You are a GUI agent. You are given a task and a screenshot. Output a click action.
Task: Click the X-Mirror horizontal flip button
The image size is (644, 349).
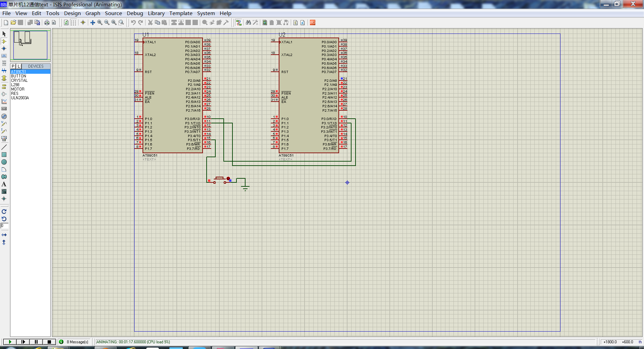4,235
